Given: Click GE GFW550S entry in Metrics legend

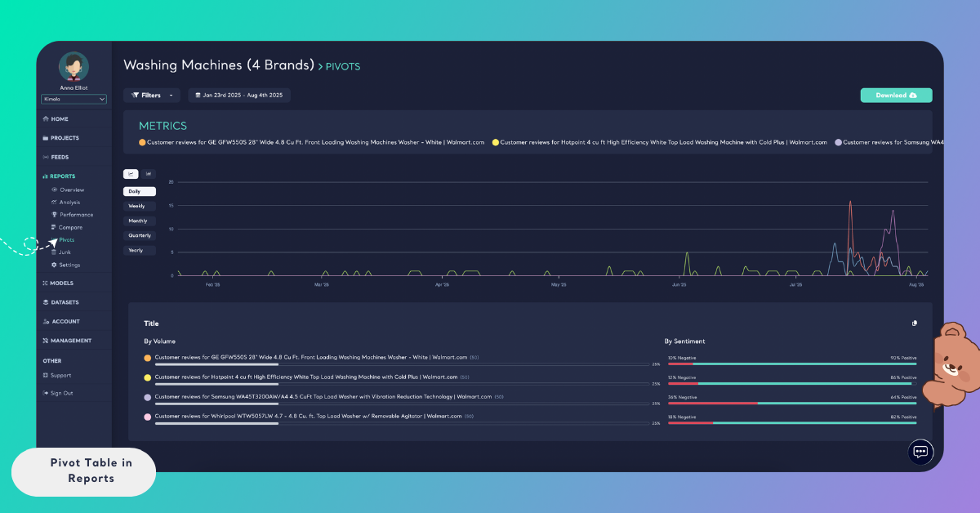Looking at the screenshot, I should [316, 142].
